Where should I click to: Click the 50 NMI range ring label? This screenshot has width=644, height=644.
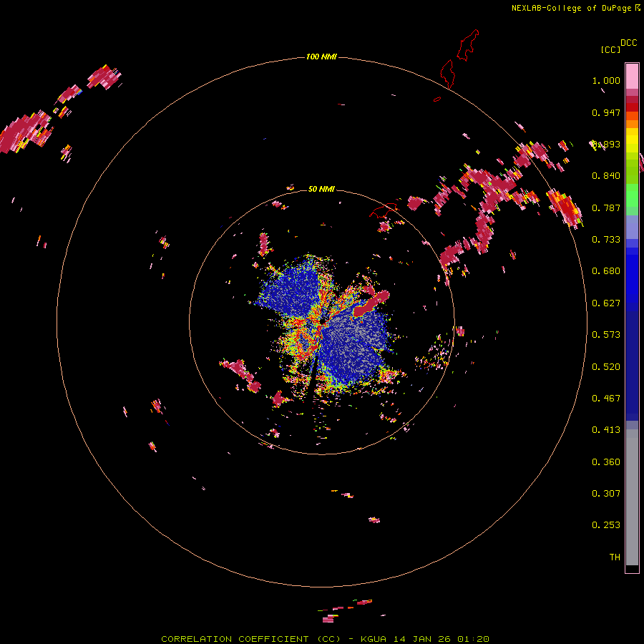coord(321,189)
